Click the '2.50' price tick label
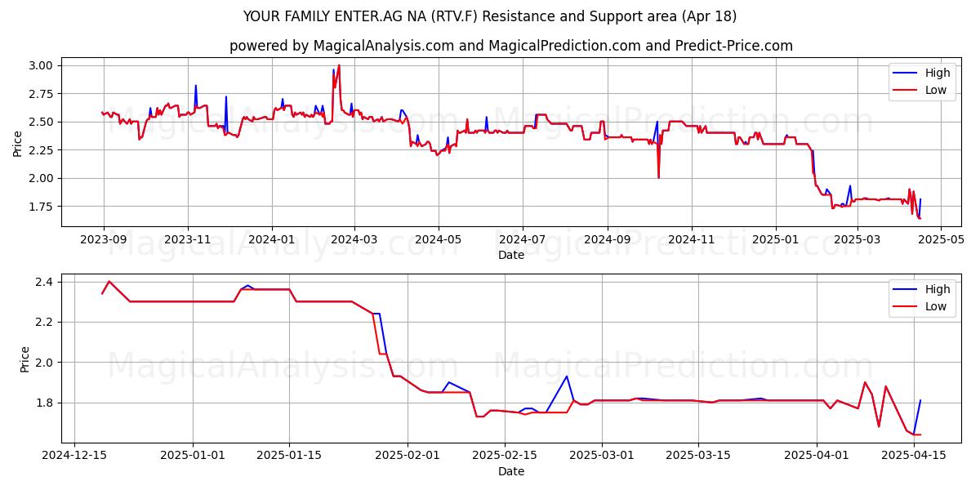This screenshot has width=980, height=490. click(x=41, y=122)
